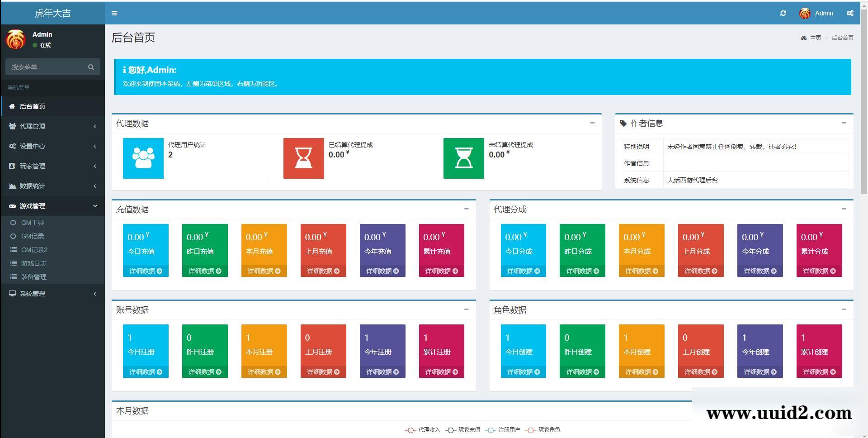Viewport: 868px width, 438px height.
Task: Click the 主页 breadcrumb link
Action: coord(815,38)
